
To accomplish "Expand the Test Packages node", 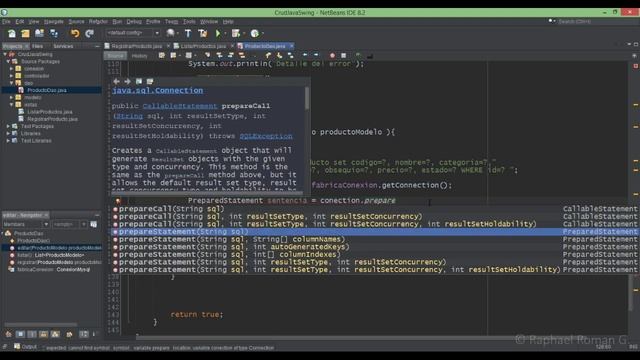I will (8, 126).
